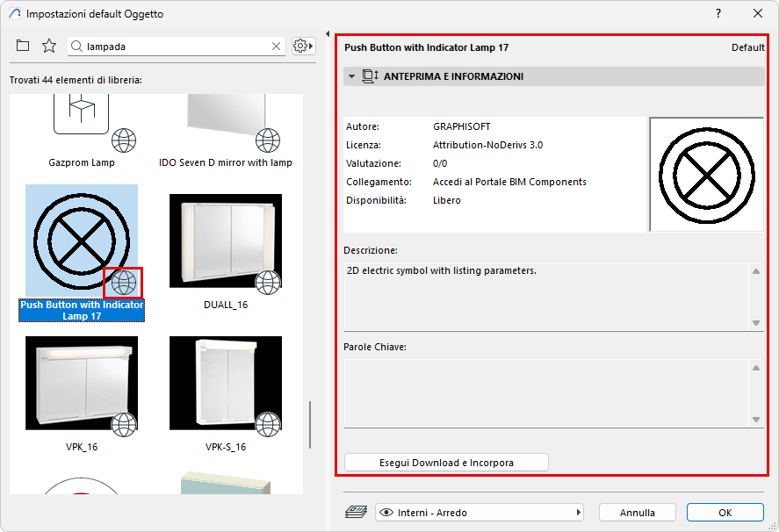779x532 pixels.
Task: Click the Annulla button
Action: tap(638, 513)
